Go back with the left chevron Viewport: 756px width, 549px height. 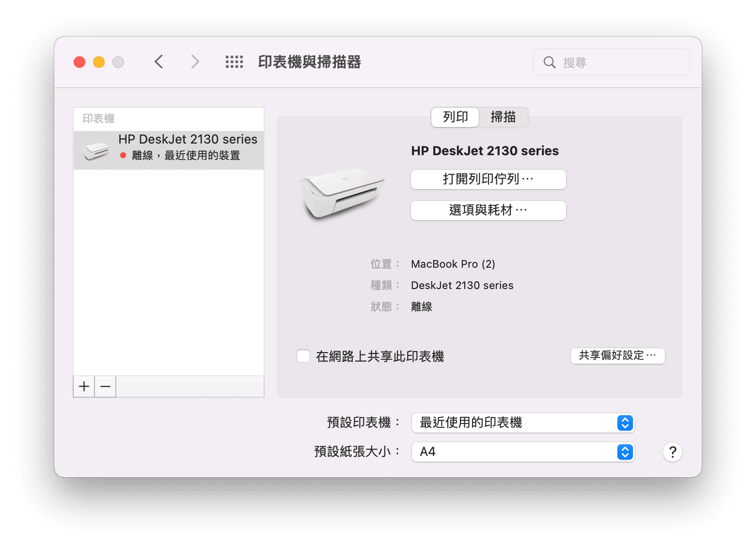tap(158, 62)
